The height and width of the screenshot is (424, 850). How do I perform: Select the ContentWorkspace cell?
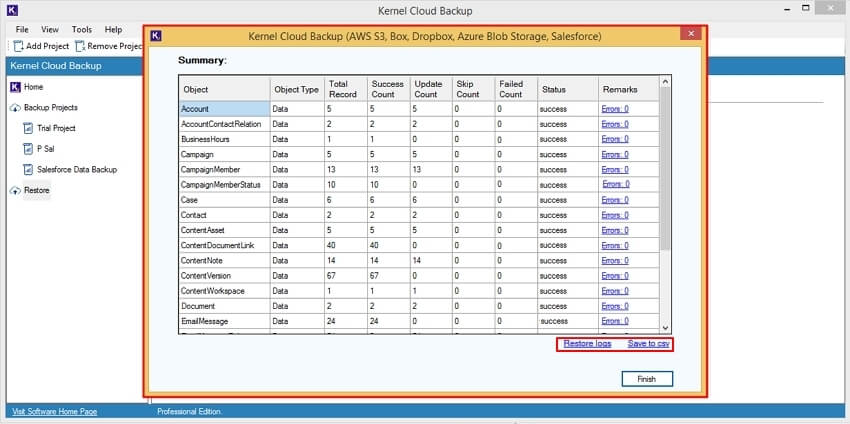point(224,291)
